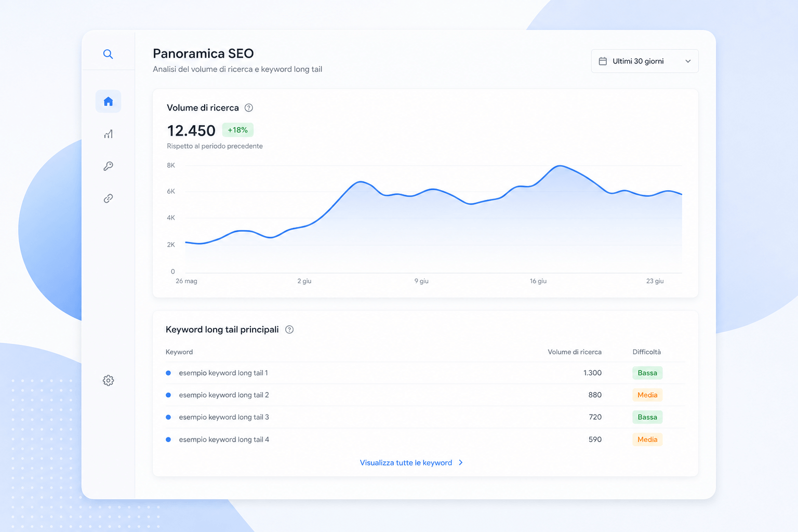Click the 2 giu axis label
The image size is (798, 532).
(304, 281)
